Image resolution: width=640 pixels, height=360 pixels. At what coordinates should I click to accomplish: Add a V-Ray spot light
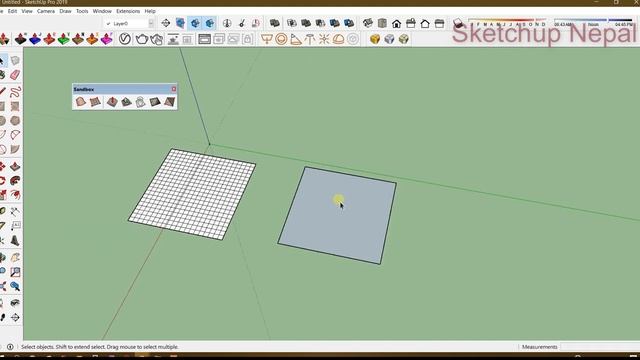point(296,39)
